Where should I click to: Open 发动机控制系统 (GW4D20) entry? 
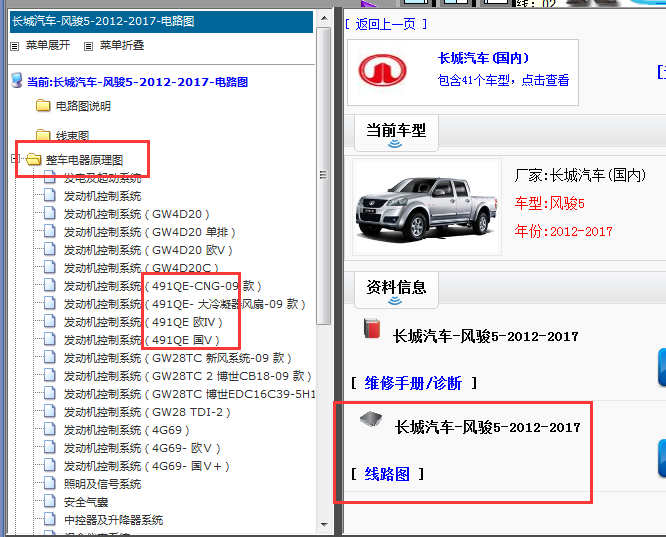(136, 214)
